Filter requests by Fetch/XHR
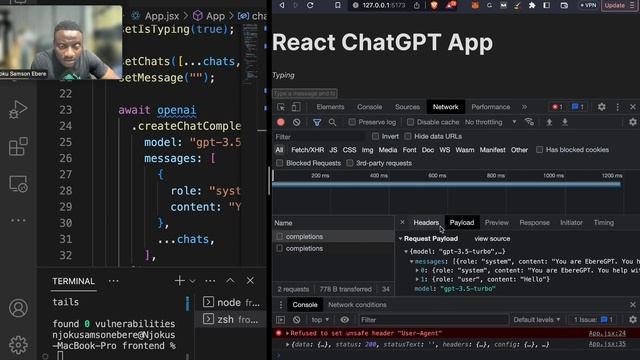The height and width of the screenshot is (360, 640). coord(307,150)
